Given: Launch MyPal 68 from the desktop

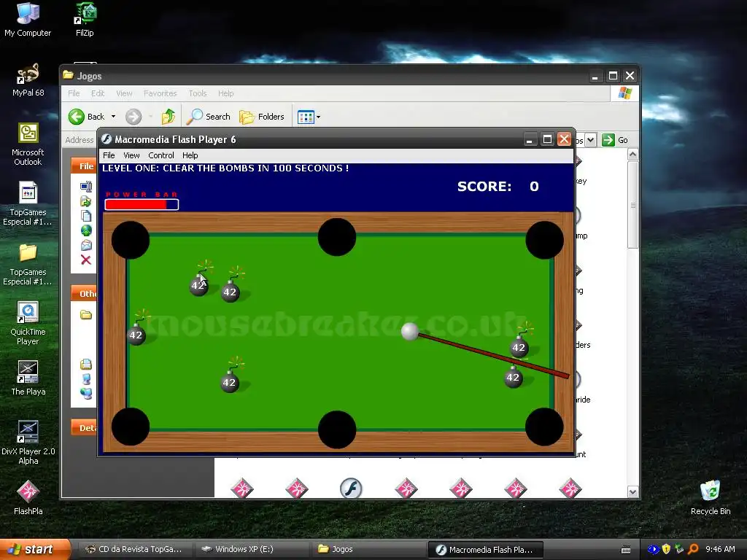Looking at the screenshot, I should pos(28,80).
